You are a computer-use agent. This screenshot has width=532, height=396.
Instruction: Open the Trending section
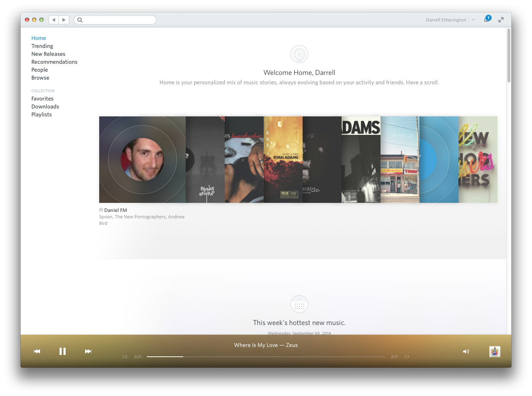click(x=42, y=46)
